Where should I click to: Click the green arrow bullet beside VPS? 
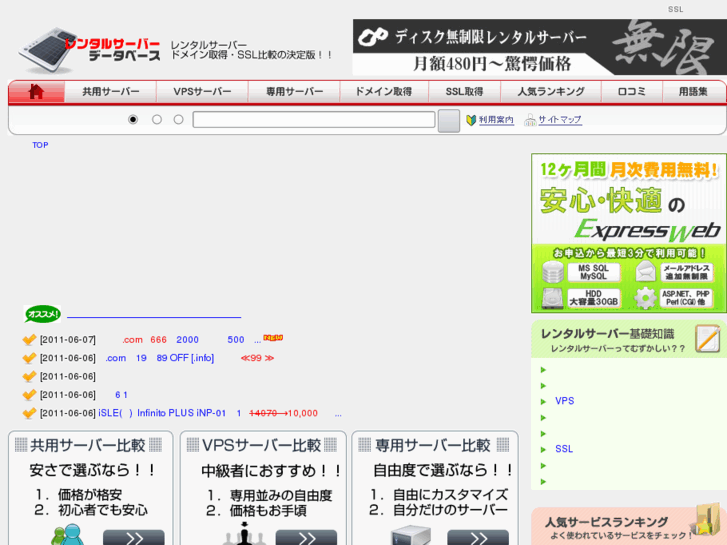tap(543, 402)
